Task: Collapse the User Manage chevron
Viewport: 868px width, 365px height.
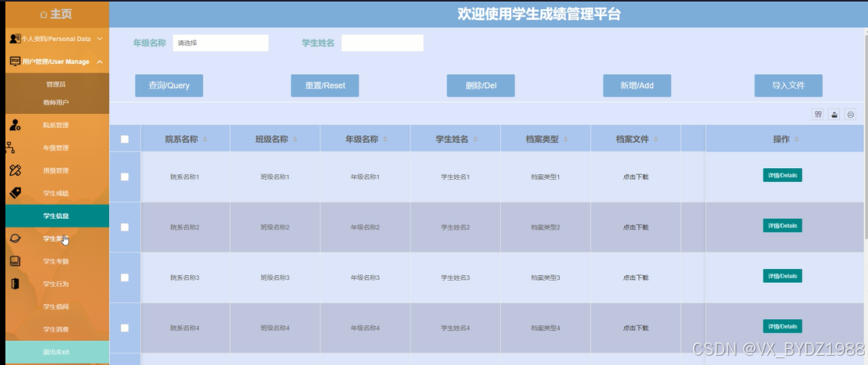Action: 100,61
